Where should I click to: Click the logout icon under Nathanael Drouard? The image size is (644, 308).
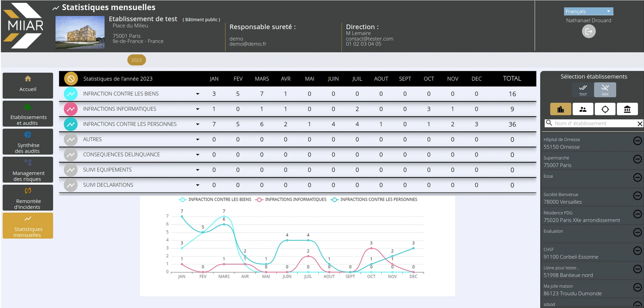coord(589,31)
